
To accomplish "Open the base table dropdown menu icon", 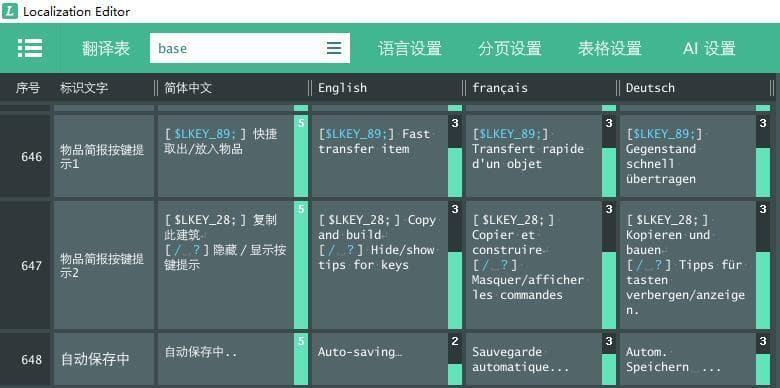I will point(334,48).
